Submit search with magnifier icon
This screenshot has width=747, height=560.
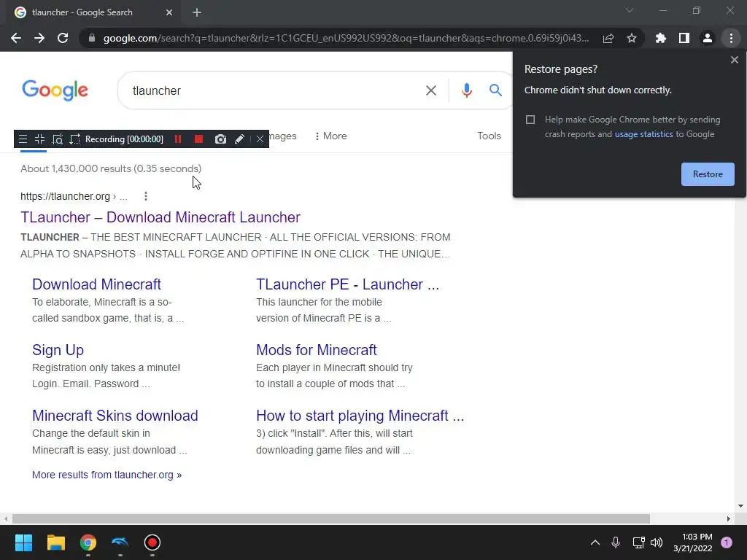coord(495,90)
